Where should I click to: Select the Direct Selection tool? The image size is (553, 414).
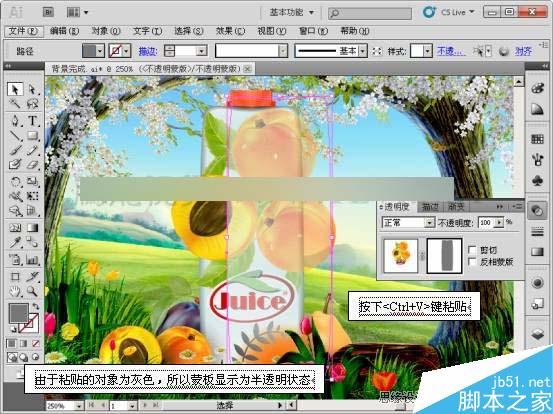(x=32, y=89)
